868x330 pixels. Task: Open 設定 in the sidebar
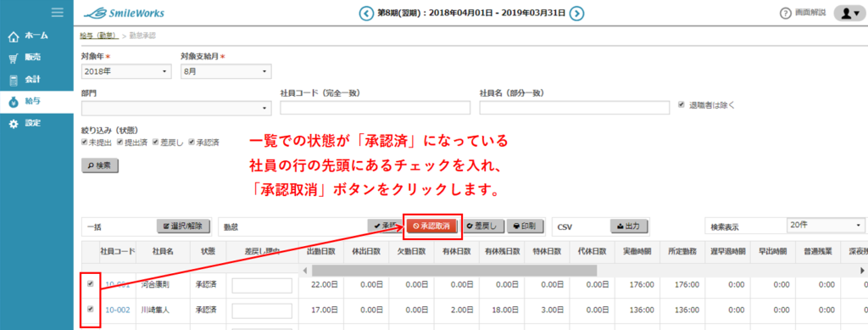[36, 123]
